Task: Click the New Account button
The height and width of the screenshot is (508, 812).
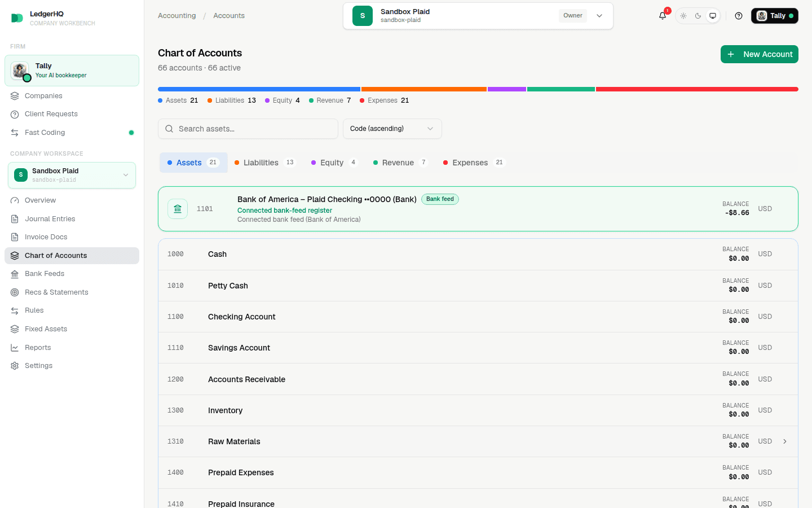Action: (759, 54)
